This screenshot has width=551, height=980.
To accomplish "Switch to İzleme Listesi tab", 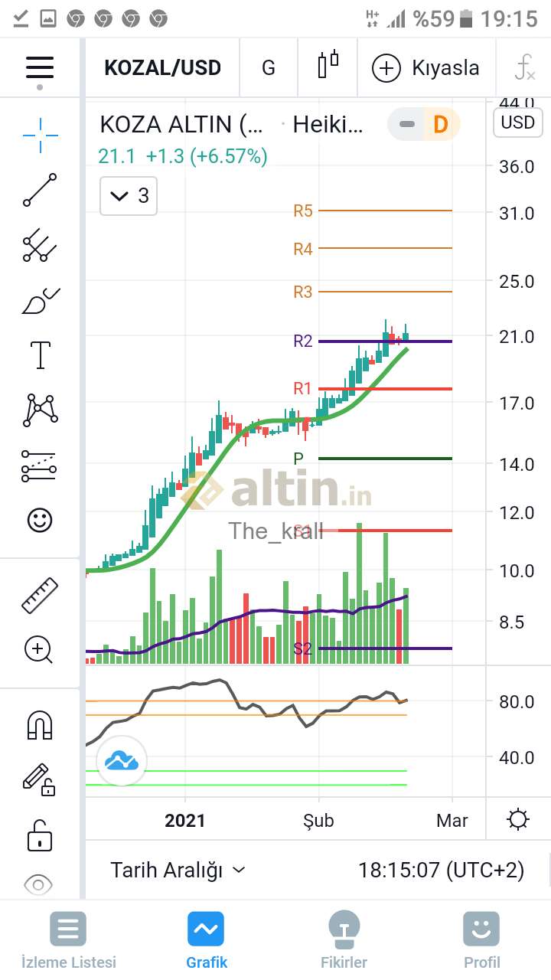I will pyautogui.click(x=68, y=940).
